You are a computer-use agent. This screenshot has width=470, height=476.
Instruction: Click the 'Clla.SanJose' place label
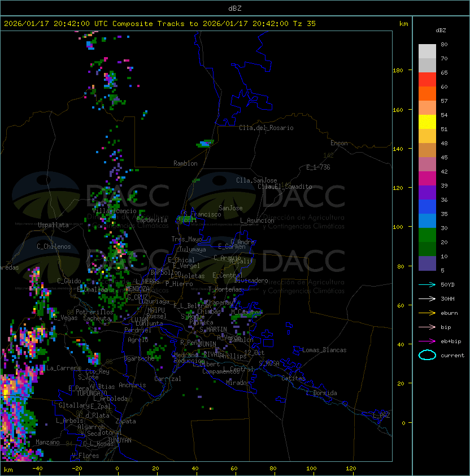point(256,180)
